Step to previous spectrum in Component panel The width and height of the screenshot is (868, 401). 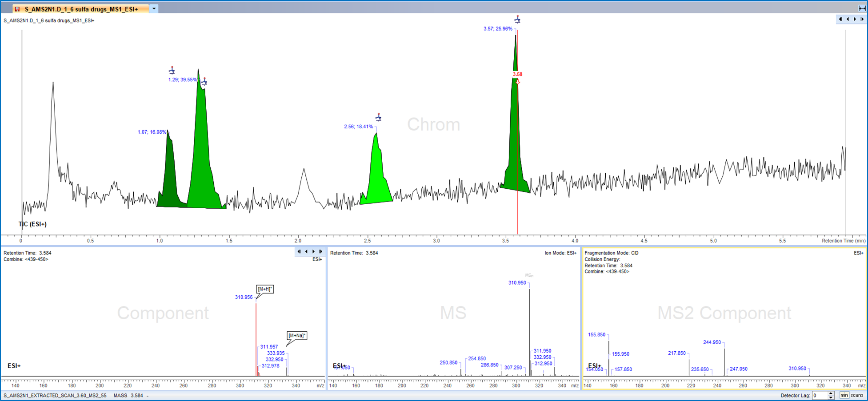pos(306,252)
